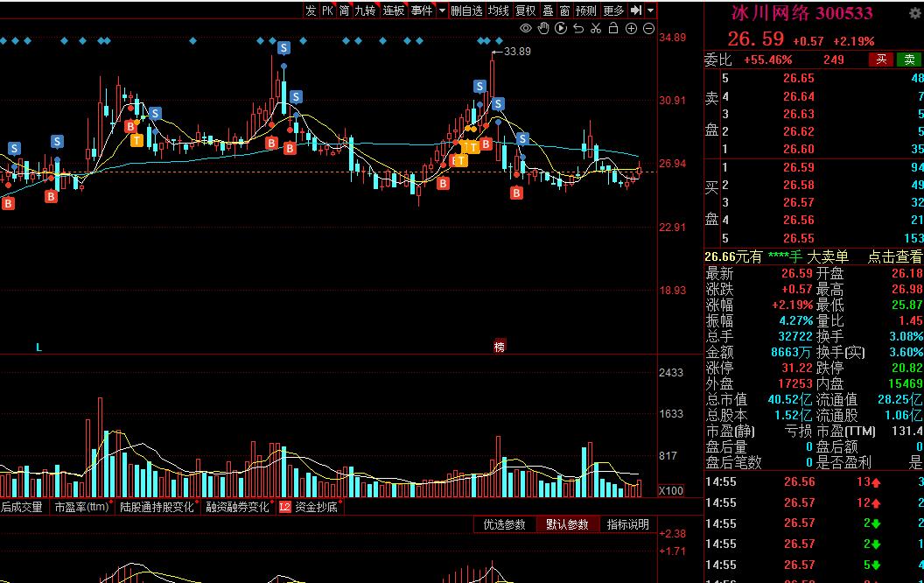Click the 14:55 trade row with price 26.56
Screen dimensions: 924x583
(x=813, y=481)
